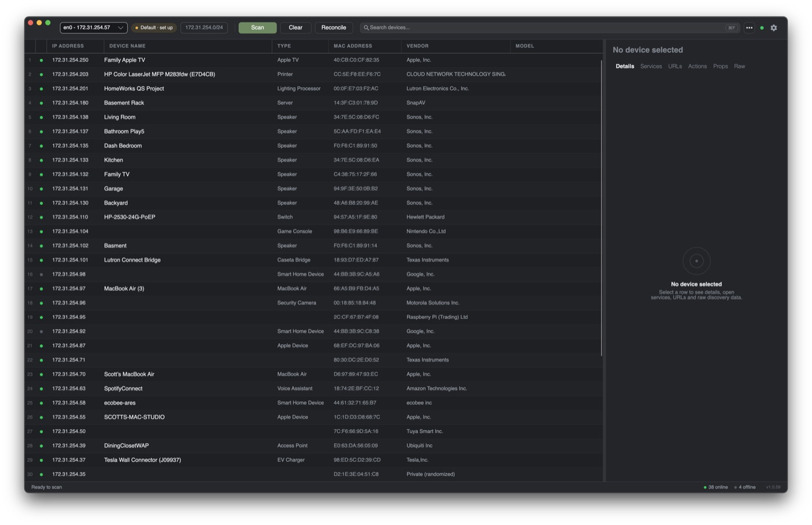The height and width of the screenshot is (525, 812).
Task: Click the Reconcile button
Action: point(333,28)
